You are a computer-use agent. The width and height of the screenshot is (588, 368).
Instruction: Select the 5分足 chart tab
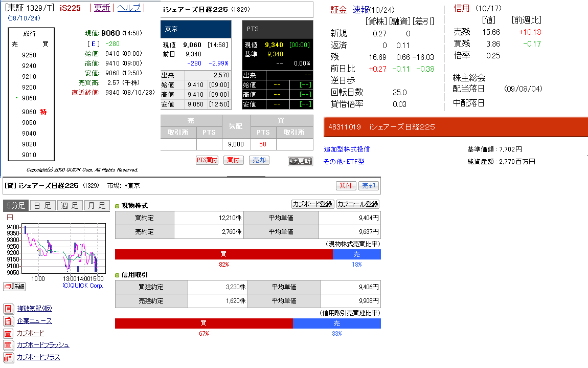coord(15,206)
